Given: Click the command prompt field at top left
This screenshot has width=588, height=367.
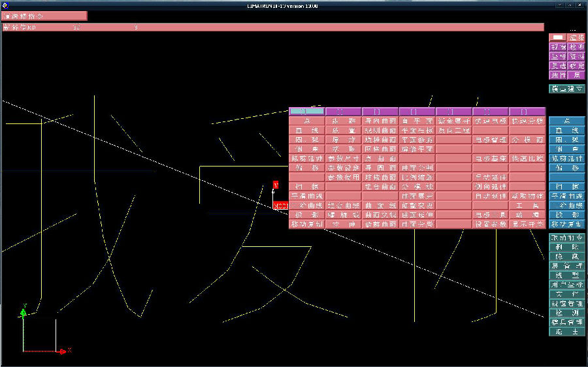Looking at the screenshot, I should click(x=44, y=16).
